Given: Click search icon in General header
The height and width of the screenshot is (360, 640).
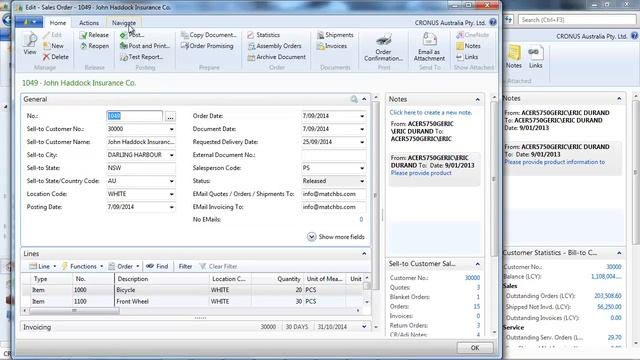Looking at the screenshot, I should point(354,99).
